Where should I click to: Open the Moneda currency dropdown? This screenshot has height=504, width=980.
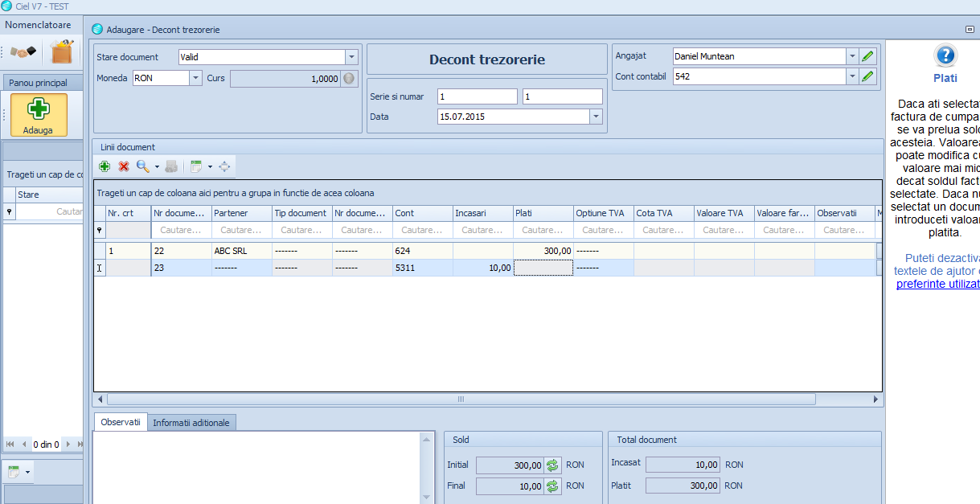[195, 78]
